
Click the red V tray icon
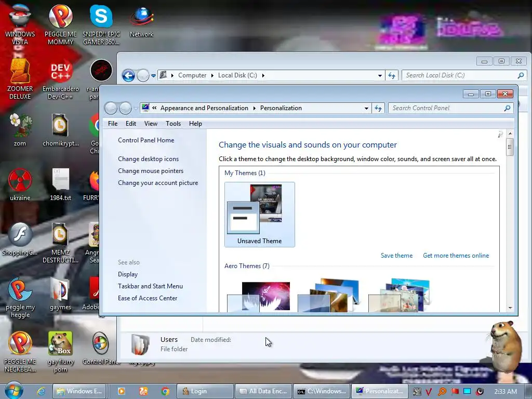[429, 392]
